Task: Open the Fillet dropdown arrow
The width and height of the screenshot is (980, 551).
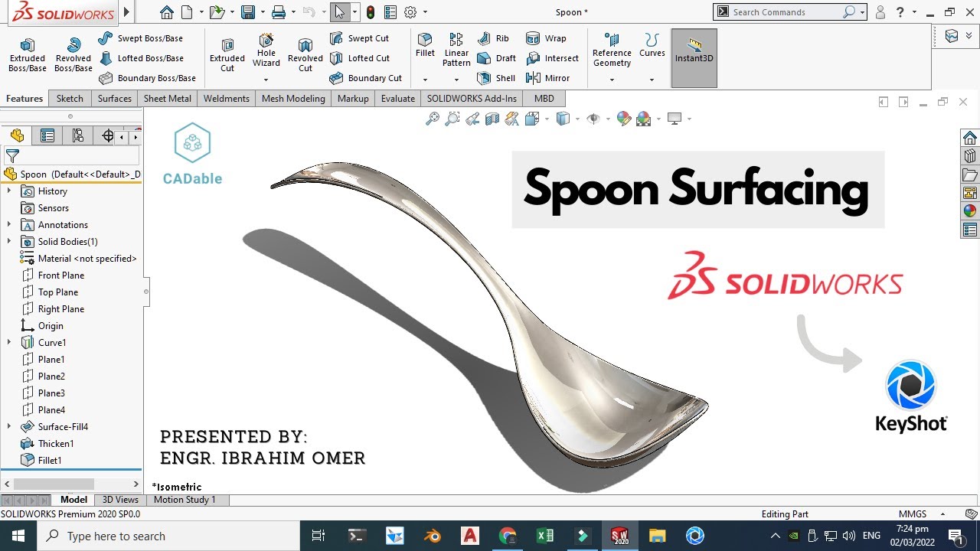Action: [x=425, y=80]
